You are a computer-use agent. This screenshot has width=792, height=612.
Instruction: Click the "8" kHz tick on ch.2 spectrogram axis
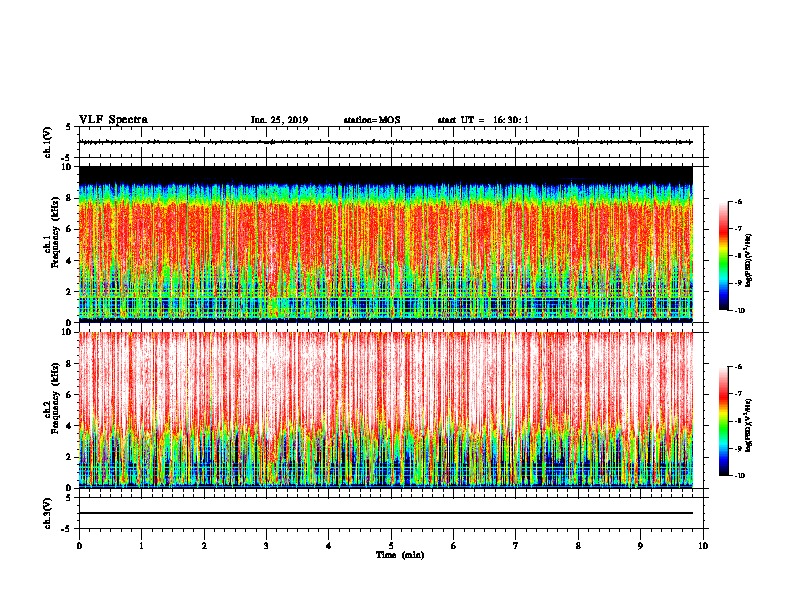70,364
